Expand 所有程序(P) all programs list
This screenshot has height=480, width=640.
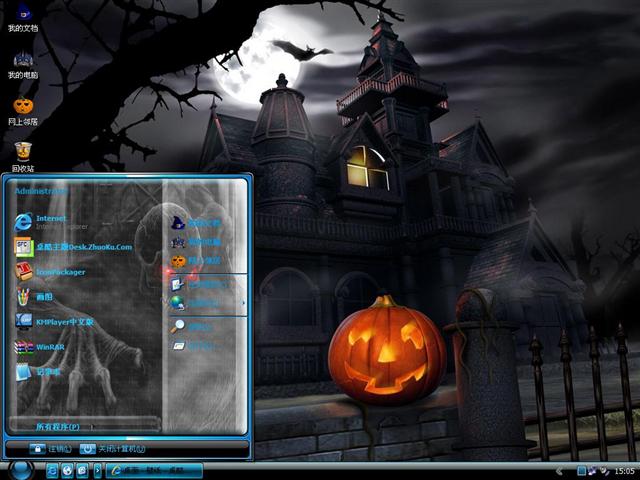(x=60, y=426)
